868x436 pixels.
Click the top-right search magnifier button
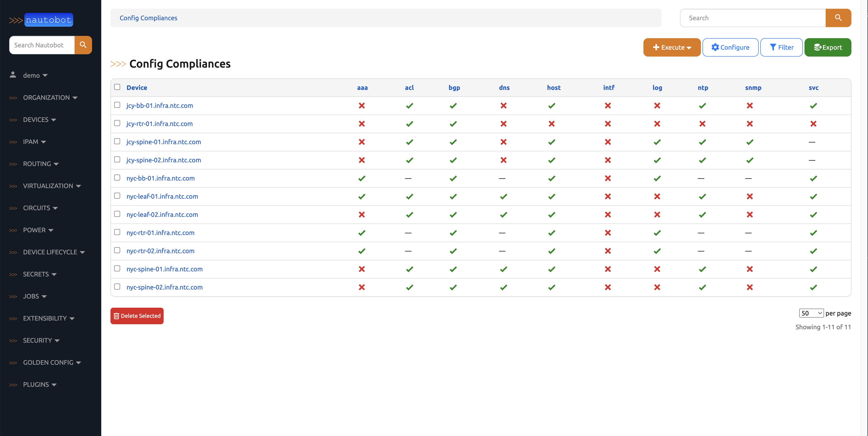click(838, 18)
